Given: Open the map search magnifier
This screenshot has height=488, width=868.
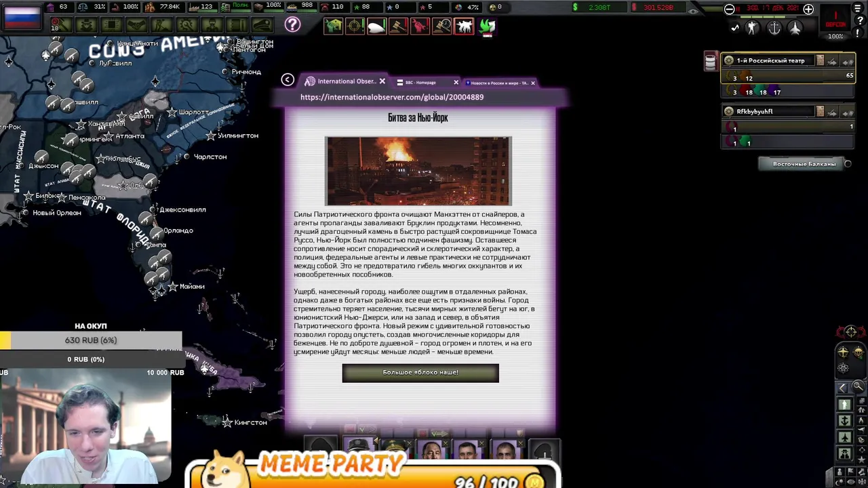Looking at the screenshot, I should tap(858, 387).
